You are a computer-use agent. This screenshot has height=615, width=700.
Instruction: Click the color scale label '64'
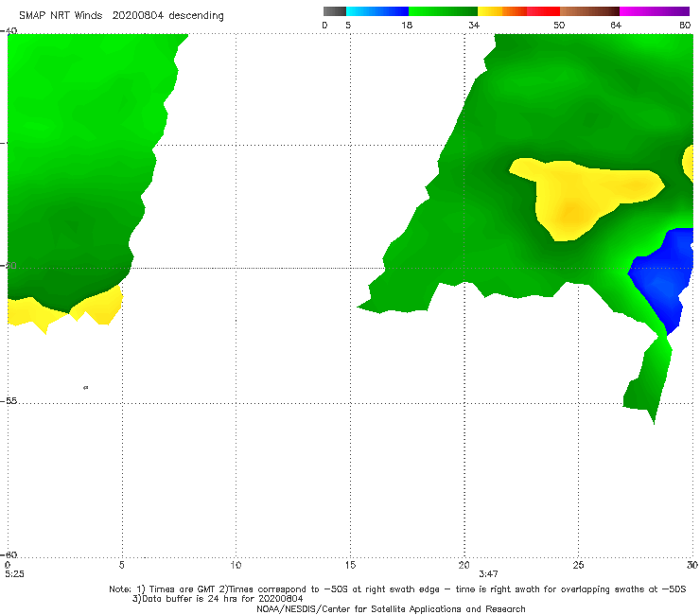[x=616, y=26]
